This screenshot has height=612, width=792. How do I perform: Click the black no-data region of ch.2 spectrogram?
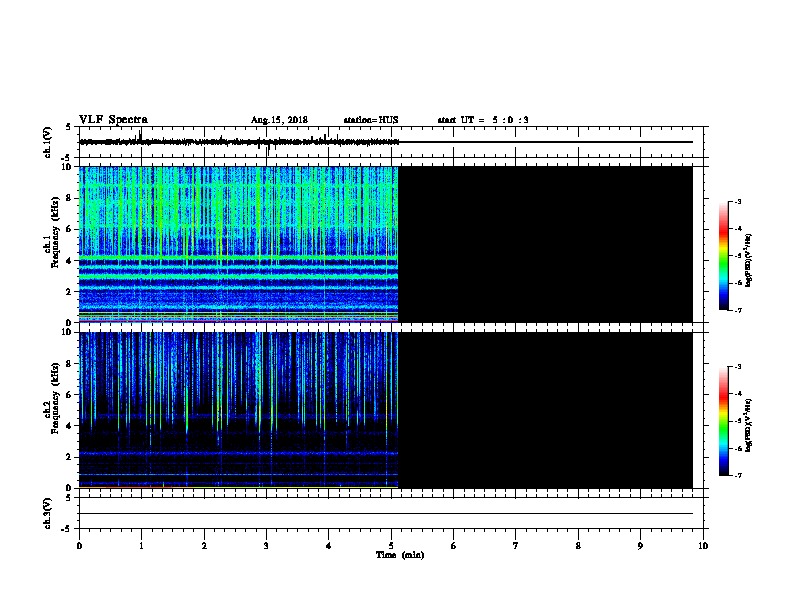click(546, 410)
